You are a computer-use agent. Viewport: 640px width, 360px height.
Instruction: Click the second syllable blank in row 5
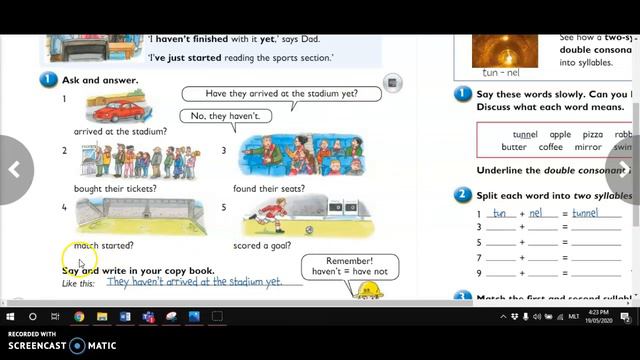pyautogui.click(x=543, y=243)
